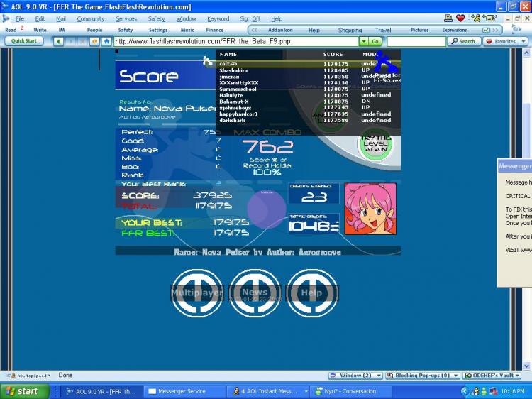Click the Finance toolbar item
The width and height of the screenshot is (532, 399).
click(x=215, y=30)
